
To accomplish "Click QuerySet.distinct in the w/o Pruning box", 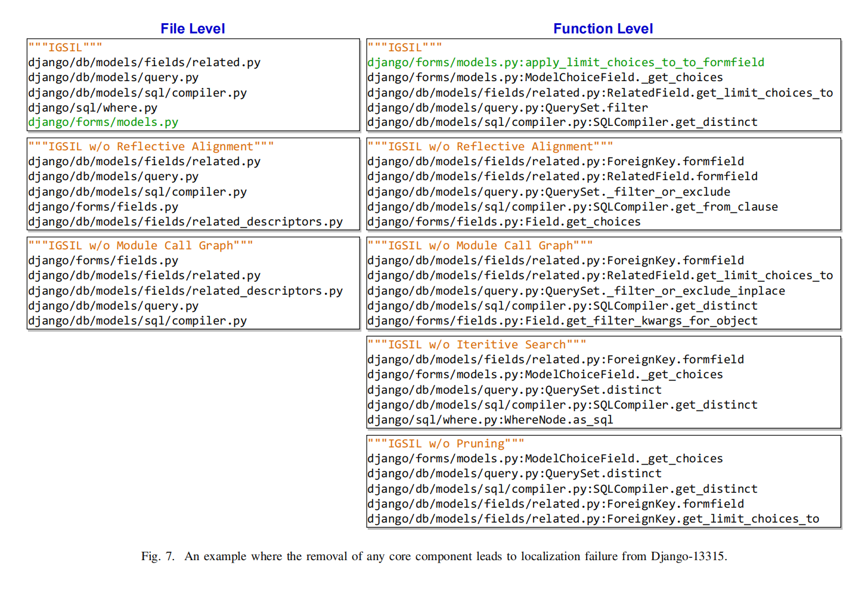I will pos(514,474).
